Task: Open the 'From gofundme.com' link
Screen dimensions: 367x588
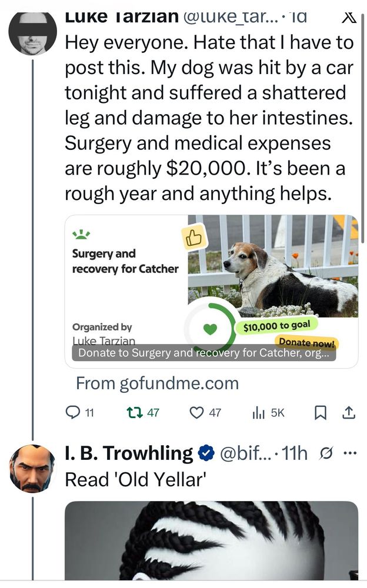Action: pyautogui.click(x=157, y=383)
